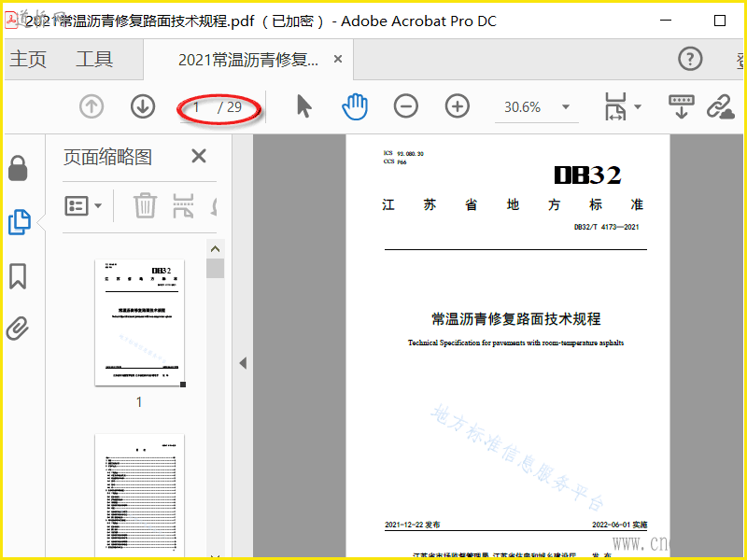
Task: Zoom in with the plus button
Action: pos(458,105)
